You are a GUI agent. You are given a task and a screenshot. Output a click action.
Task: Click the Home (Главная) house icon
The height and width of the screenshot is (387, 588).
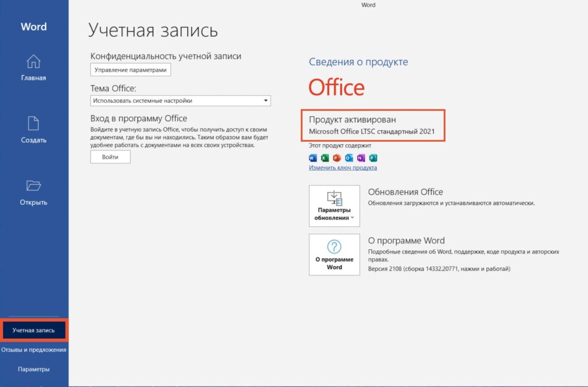(x=33, y=61)
